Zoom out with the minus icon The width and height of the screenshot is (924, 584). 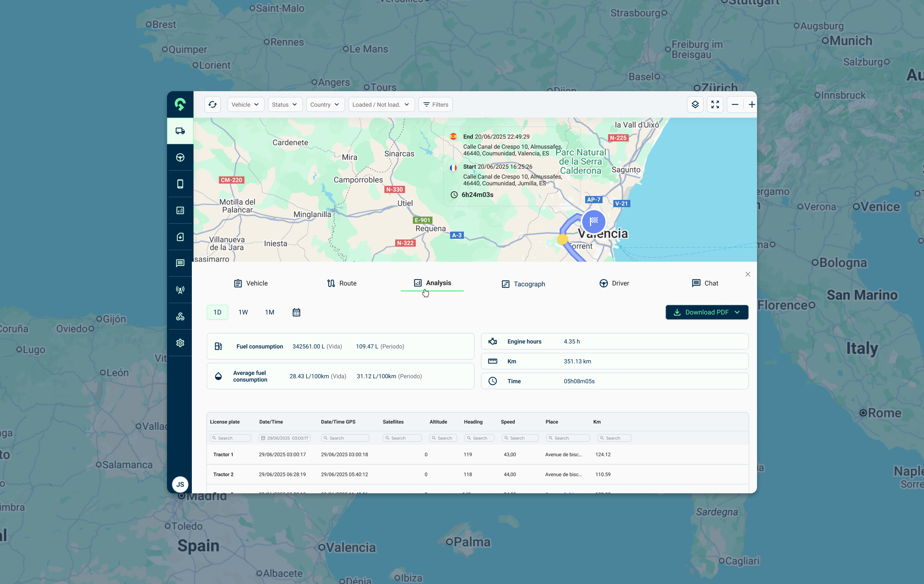tap(735, 104)
